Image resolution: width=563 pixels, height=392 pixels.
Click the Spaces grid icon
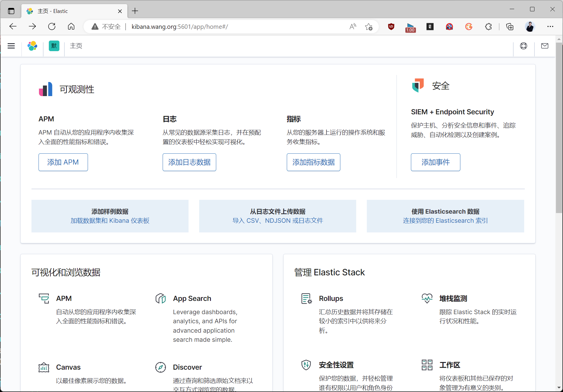click(427, 365)
